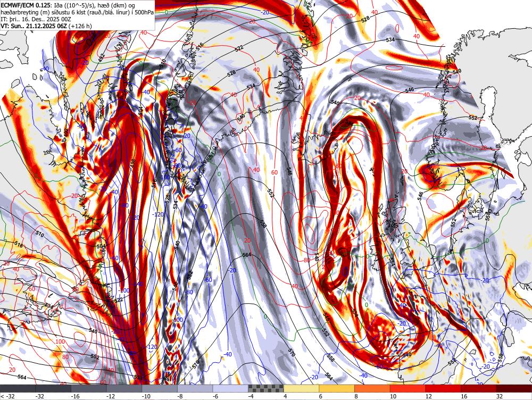Image resolution: width=532 pixels, height=400 pixels.
Task: Select the swatch between -16 and -12 labels
Action: click(x=88, y=388)
